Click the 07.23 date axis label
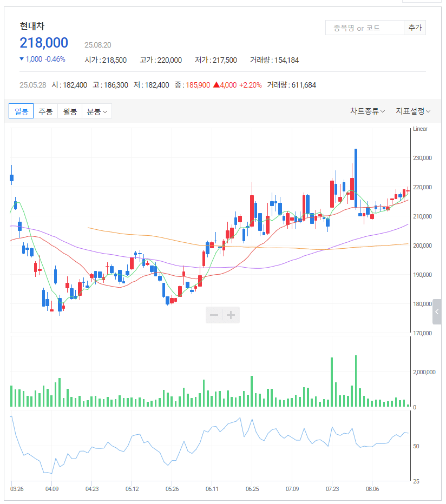 (332, 489)
